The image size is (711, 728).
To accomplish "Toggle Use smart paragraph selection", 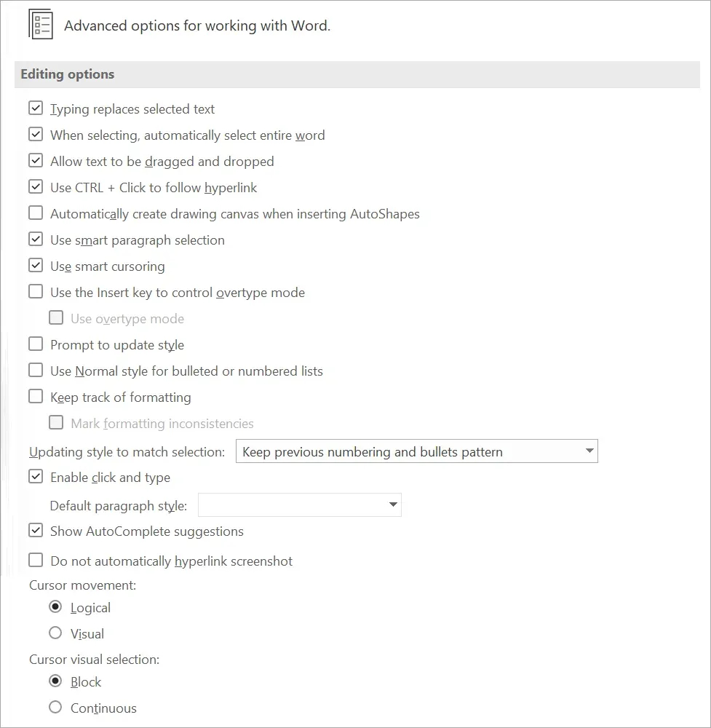I will pyautogui.click(x=36, y=240).
